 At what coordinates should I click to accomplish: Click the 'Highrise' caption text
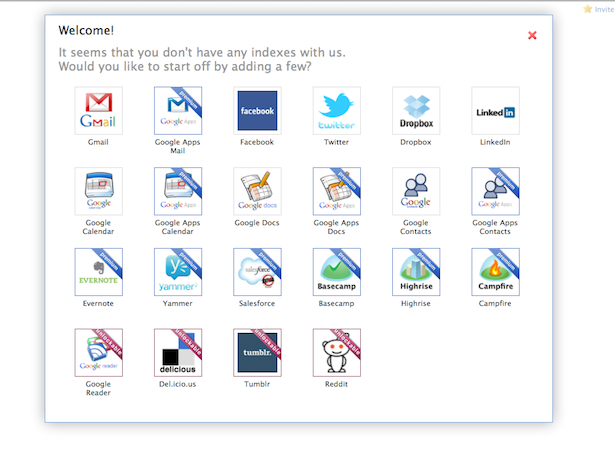416,303
